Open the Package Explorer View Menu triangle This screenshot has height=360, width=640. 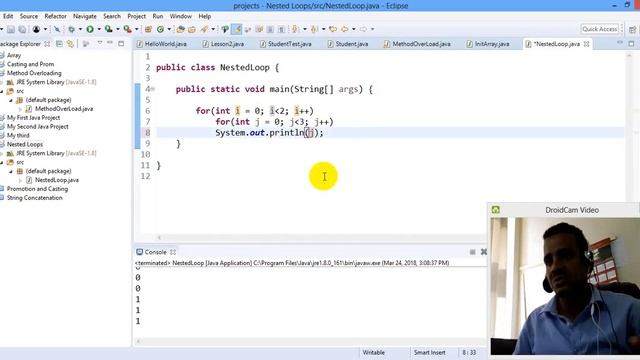coord(100,43)
